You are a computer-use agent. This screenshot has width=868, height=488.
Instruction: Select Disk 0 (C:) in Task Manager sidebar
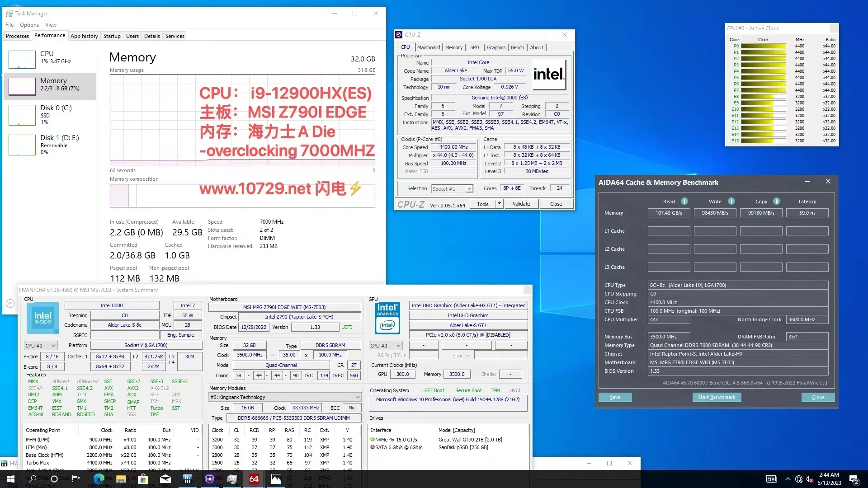point(51,115)
